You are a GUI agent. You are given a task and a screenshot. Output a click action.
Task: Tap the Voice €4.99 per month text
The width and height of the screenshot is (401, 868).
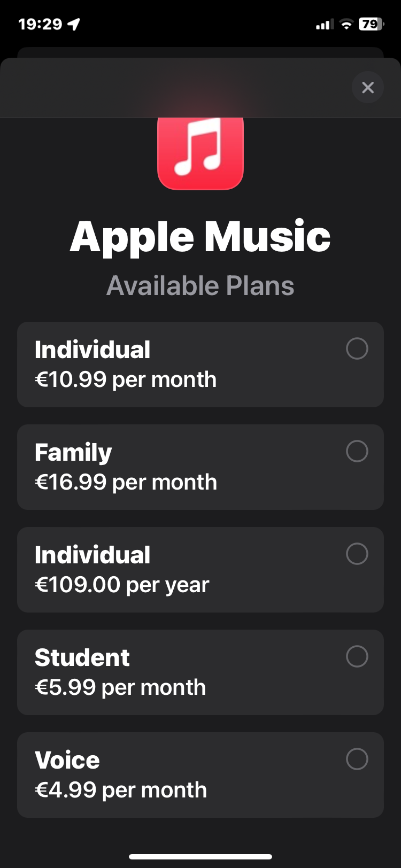pos(121,790)
